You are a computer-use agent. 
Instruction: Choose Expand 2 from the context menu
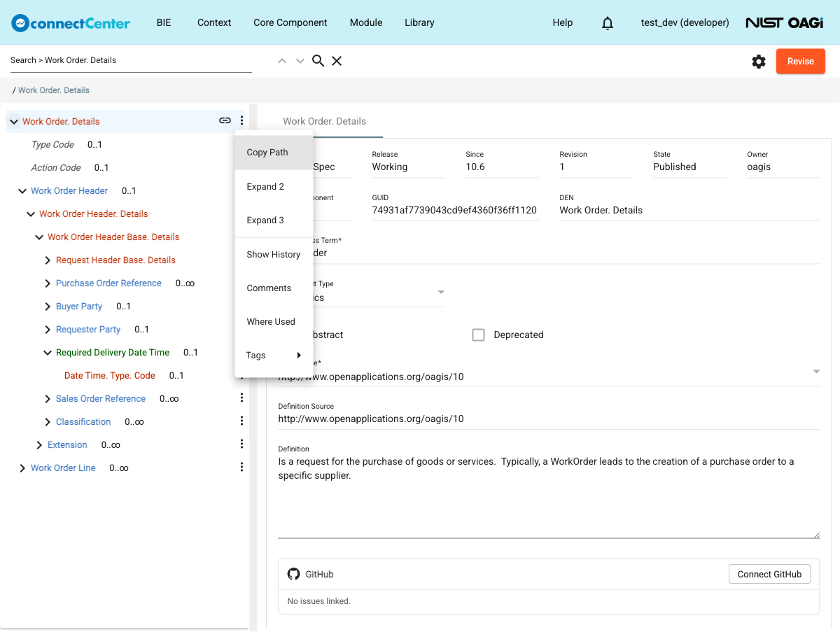(274, 187)
